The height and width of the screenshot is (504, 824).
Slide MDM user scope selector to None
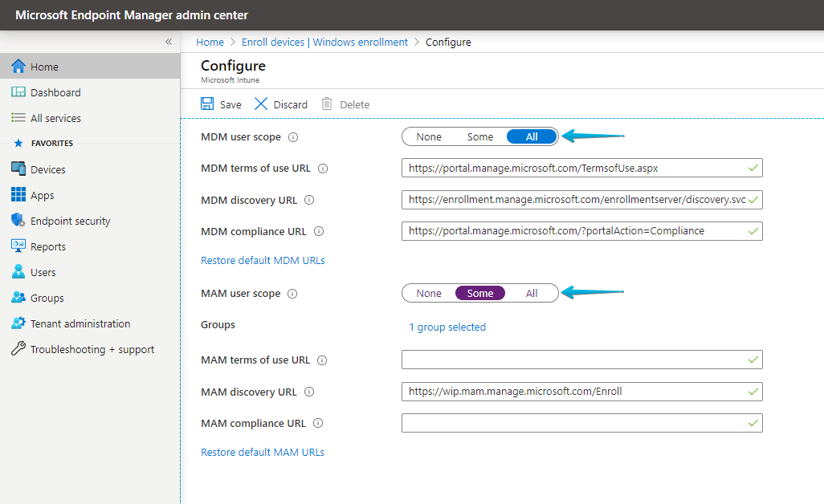429,136
